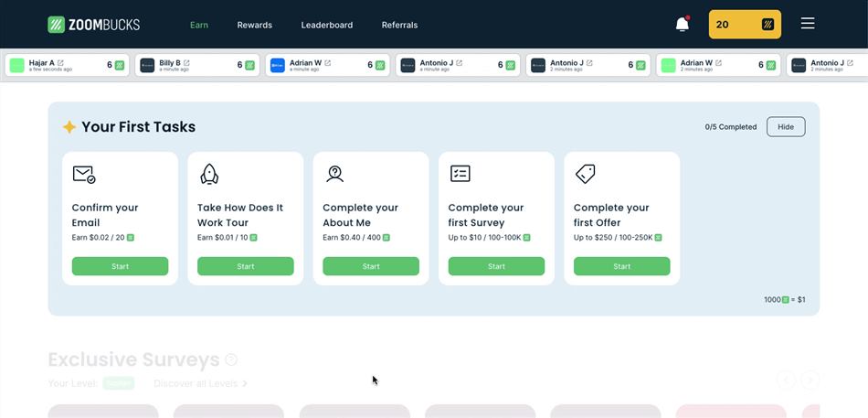Viewport: 868px width, 418px height.
Task: Click the '0/5 Completed' progress text
Action: click(x=731, y=127)
